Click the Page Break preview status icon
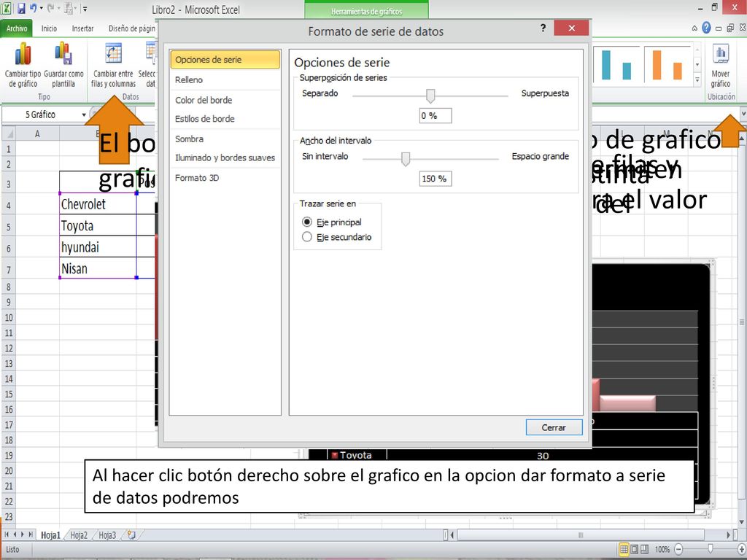 pos(645,549)
